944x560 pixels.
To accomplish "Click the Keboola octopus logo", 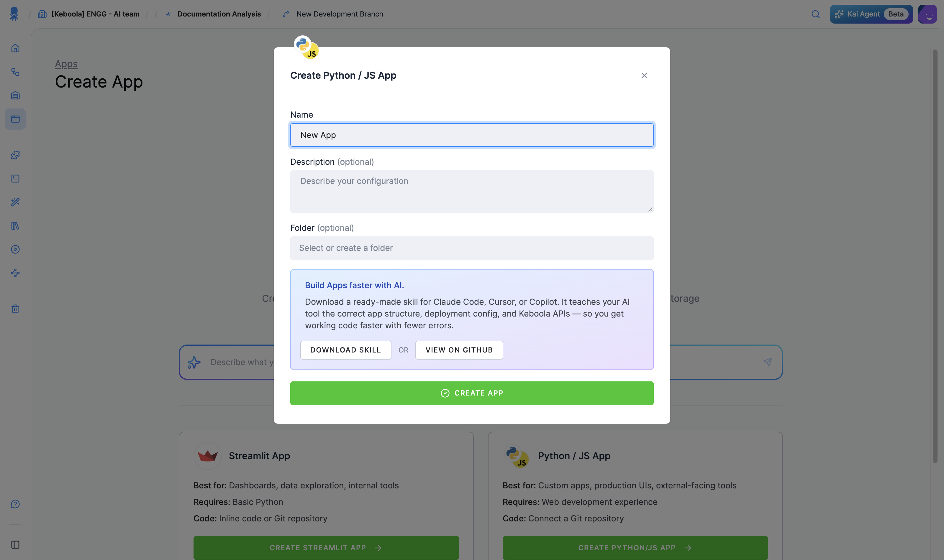I will (14, 14).
